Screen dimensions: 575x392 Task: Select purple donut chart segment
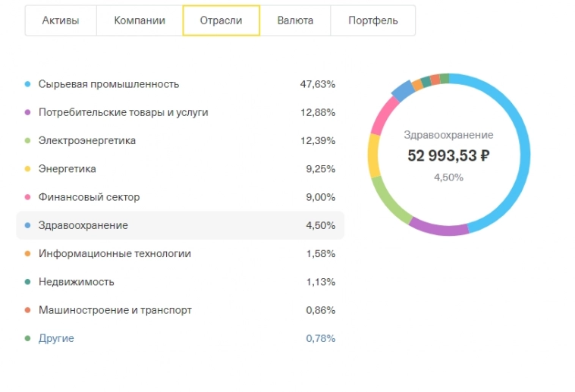tap(438, 228)
